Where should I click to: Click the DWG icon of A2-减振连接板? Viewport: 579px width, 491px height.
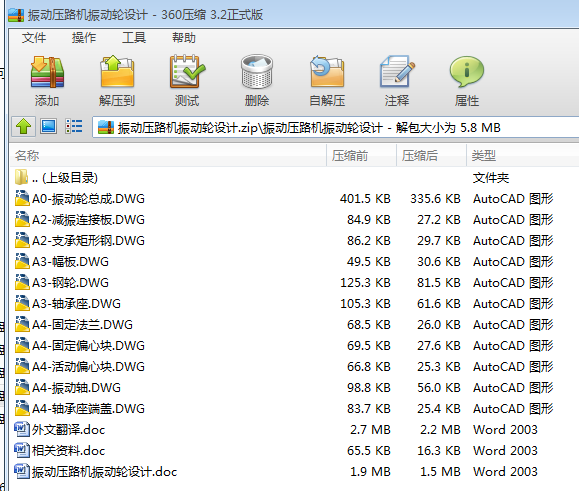(22, 219)
